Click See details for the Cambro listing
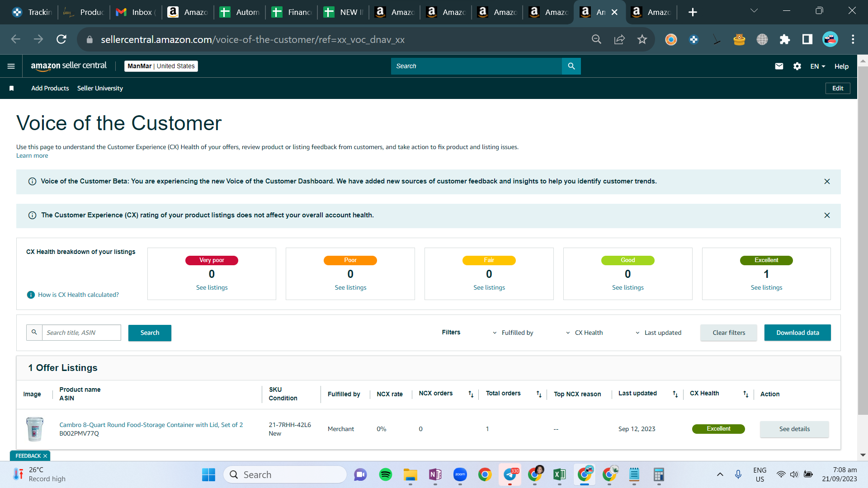868x488 pixels. [x=794, y=429]
